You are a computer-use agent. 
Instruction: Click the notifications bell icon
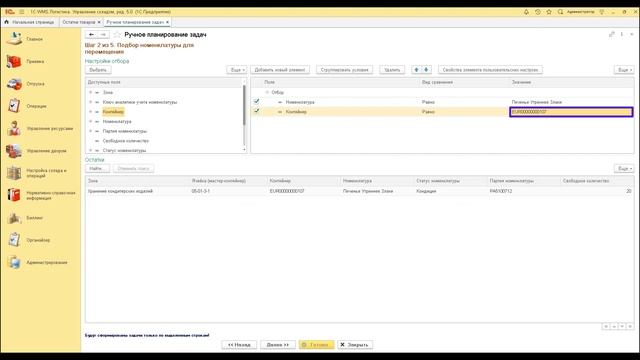(526, 12)
